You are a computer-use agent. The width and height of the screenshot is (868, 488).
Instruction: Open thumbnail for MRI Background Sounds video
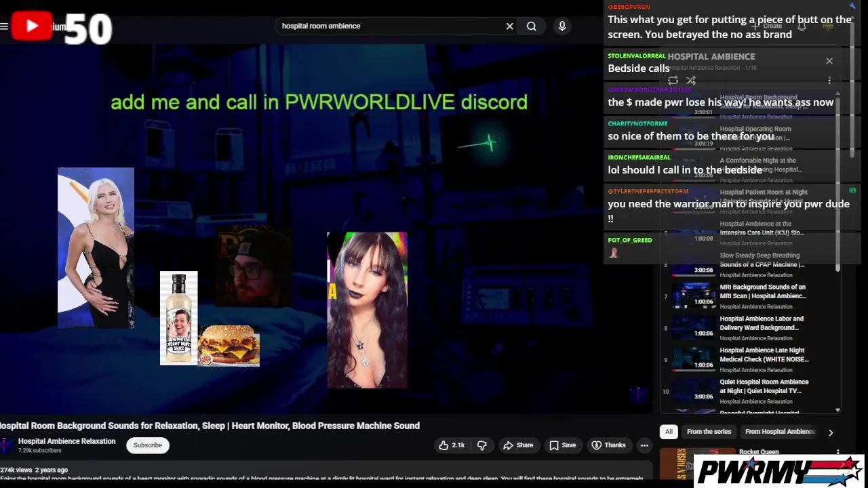pos(694,296)
